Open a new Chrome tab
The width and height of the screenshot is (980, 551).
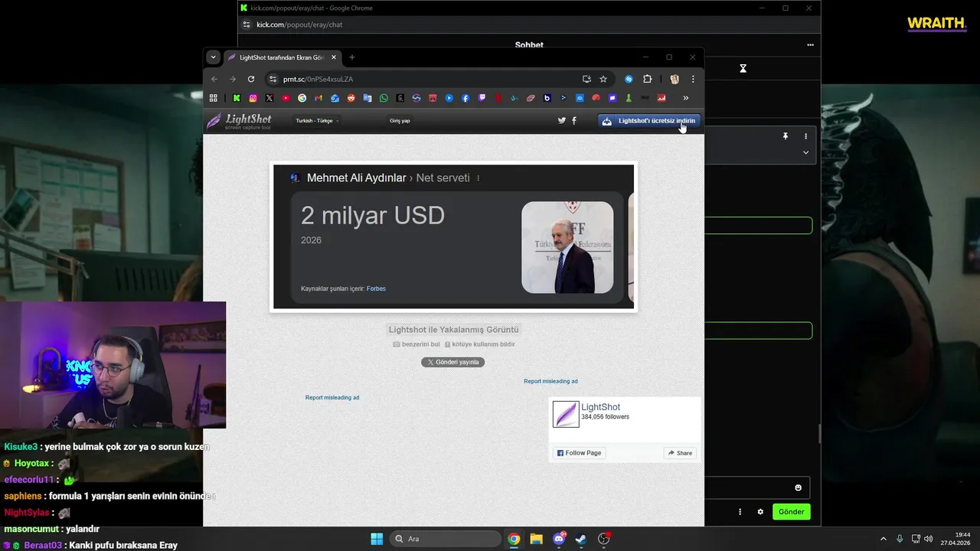(352, 57)
